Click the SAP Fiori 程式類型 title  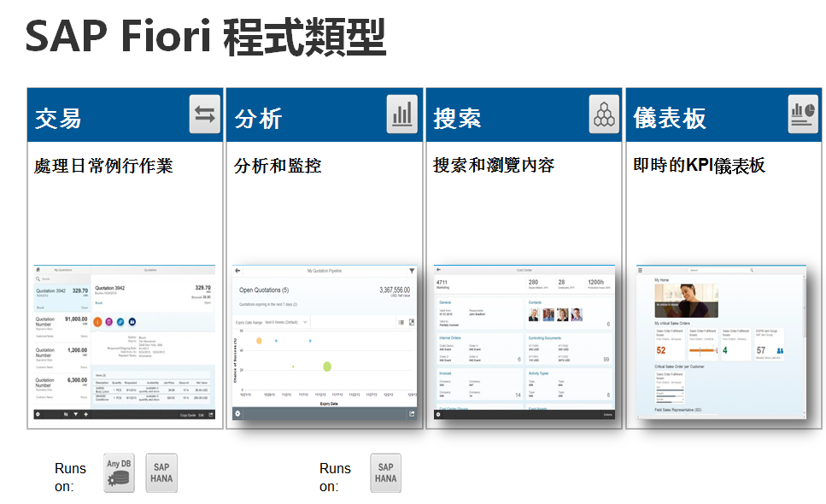(206, 37)
